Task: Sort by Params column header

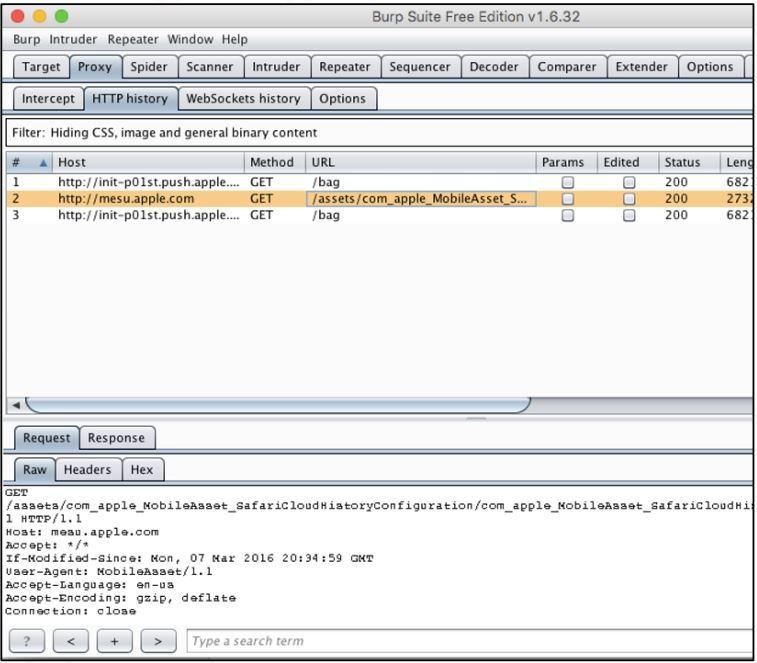Action: [567, 163]
